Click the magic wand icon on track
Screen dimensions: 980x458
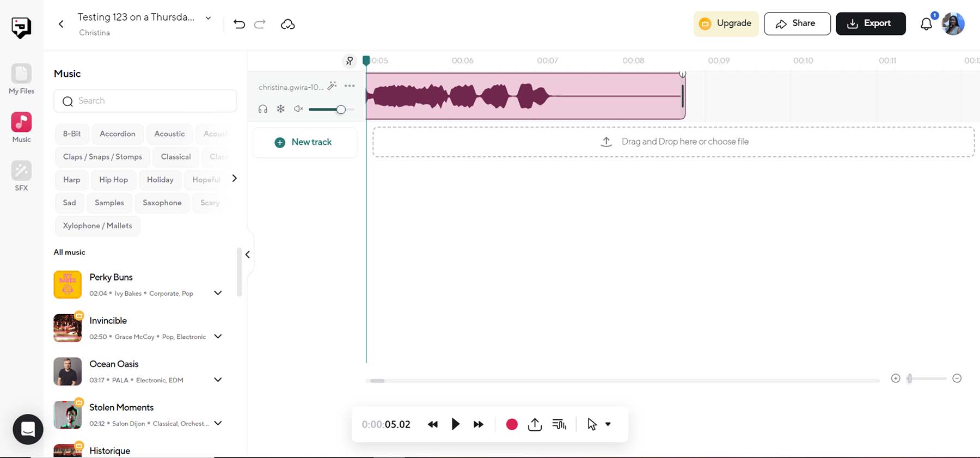[x=332, y=86]
